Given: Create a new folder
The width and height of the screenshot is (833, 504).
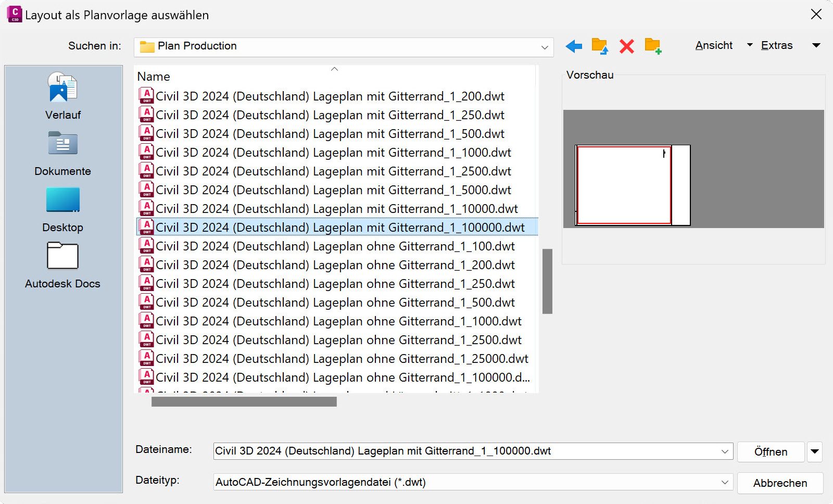Looking at the screenshot, I should [653, 46].
